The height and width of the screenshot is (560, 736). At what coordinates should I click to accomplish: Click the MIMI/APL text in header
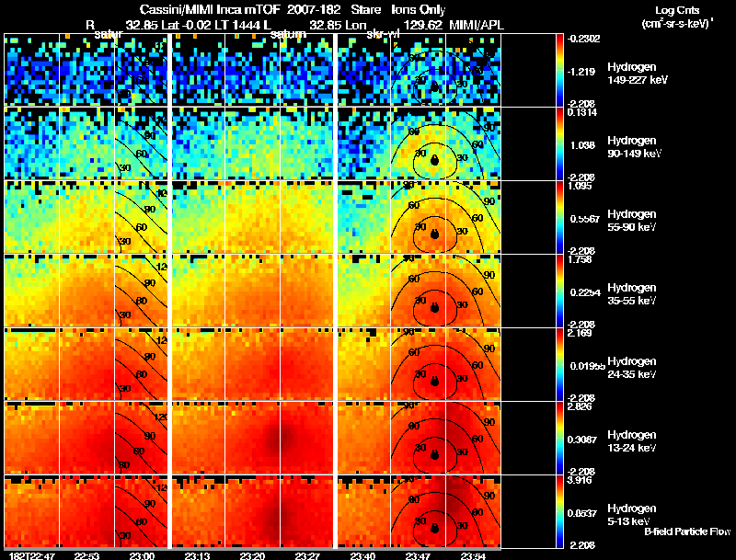point(477,25)
